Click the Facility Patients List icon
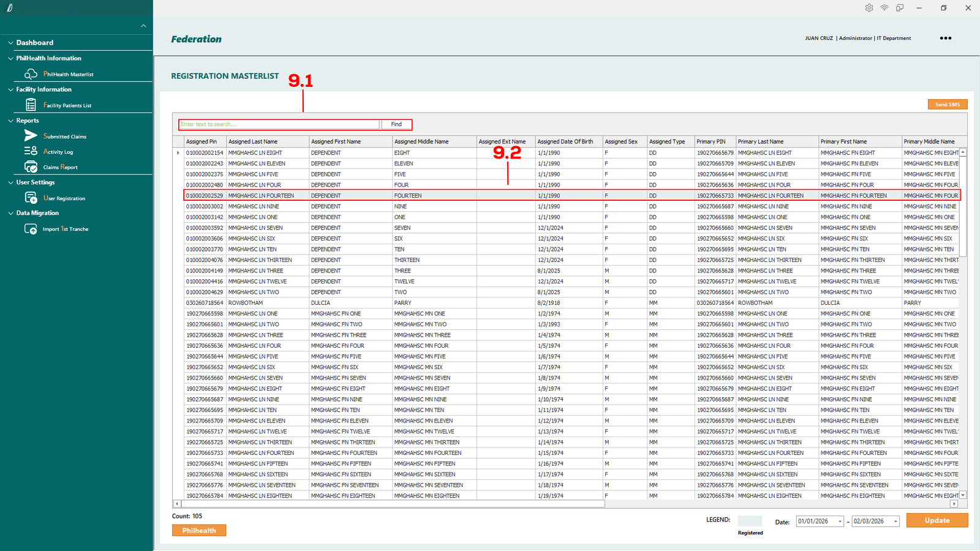980x551 pixels. click(31, 105)
